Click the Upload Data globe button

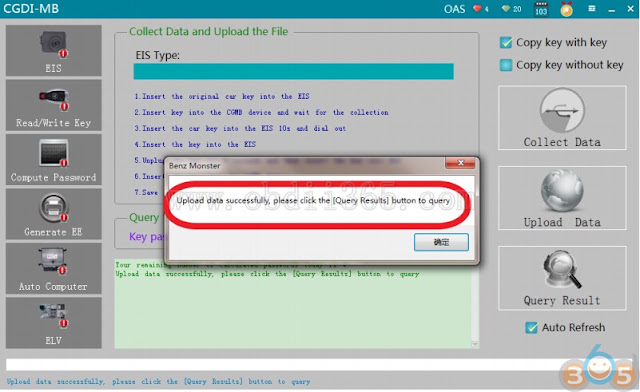562,198
